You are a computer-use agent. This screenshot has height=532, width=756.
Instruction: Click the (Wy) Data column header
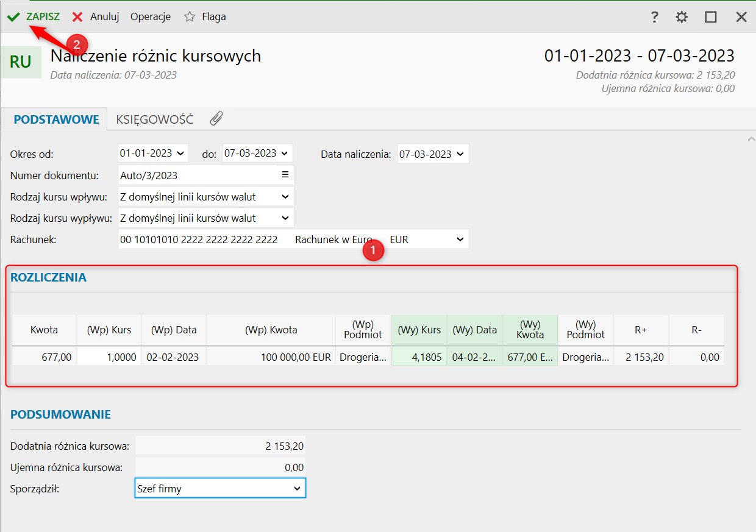475,330
